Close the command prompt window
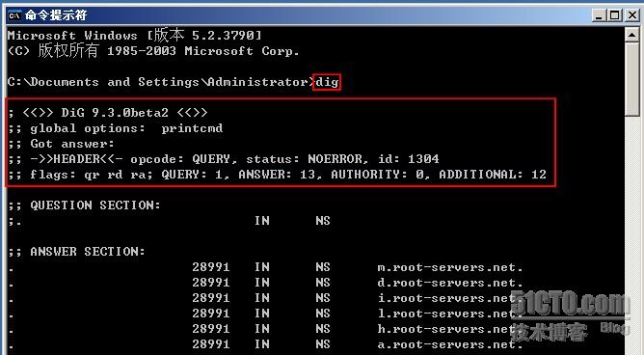644x355 pixels. pyautogui.click(x=631, y=15)
